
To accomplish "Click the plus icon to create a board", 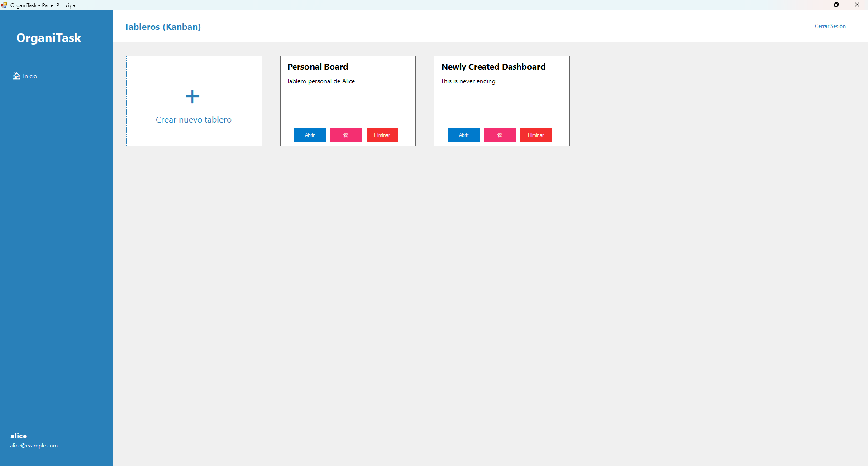I will [192, 96].
